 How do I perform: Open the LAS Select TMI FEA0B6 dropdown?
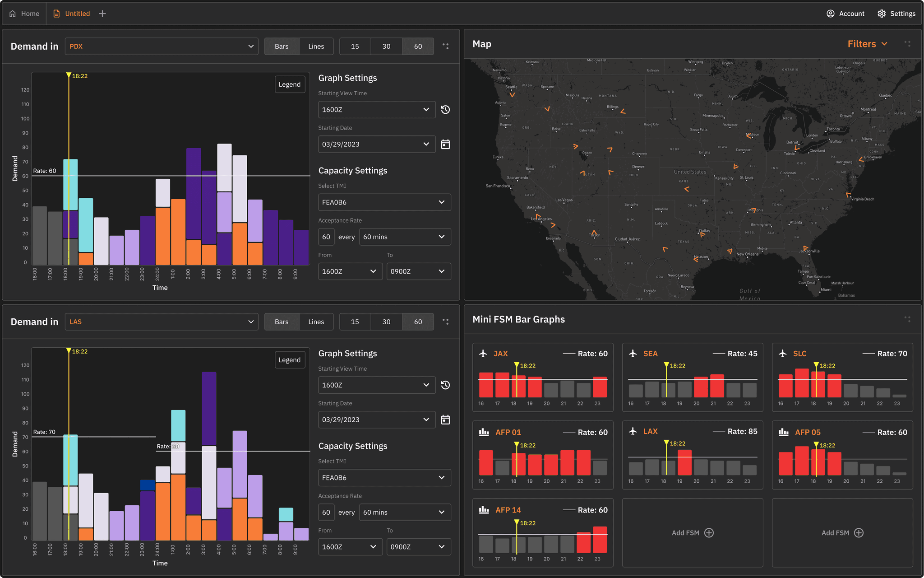(384, 478)
